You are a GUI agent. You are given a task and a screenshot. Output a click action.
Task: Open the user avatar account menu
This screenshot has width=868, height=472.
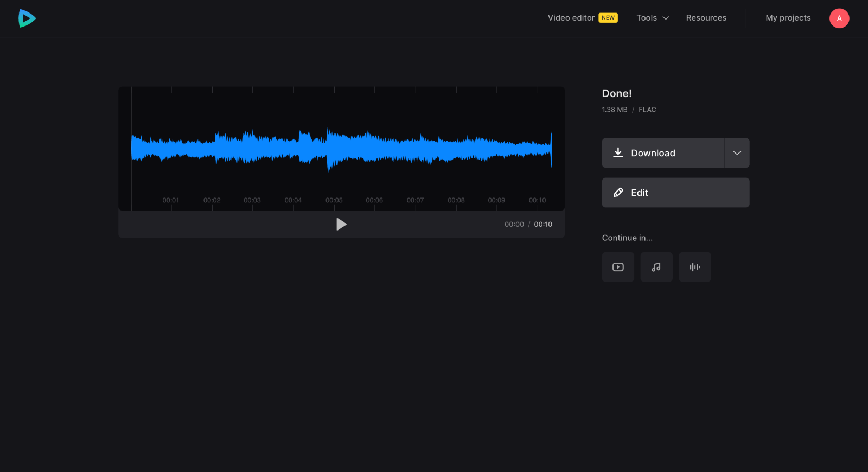pos(839,18)
